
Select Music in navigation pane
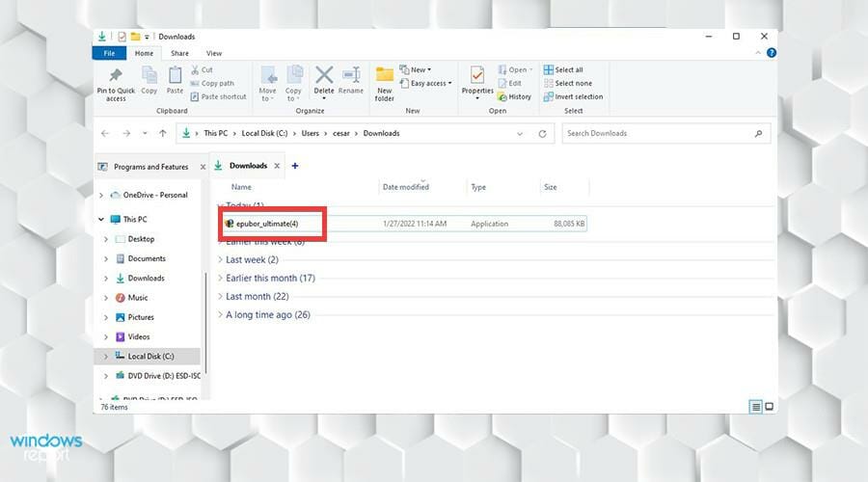137,298
